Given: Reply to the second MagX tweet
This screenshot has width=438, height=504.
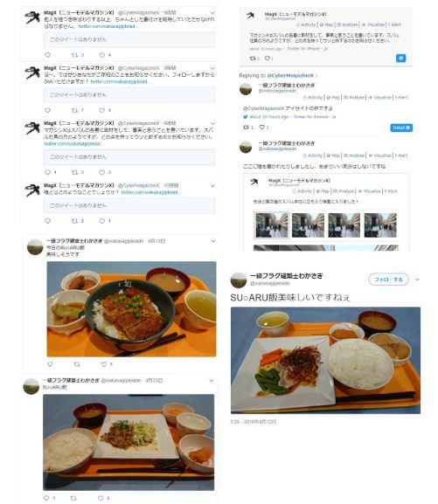Looking at the screenshot, I should [x=47, y=110].
